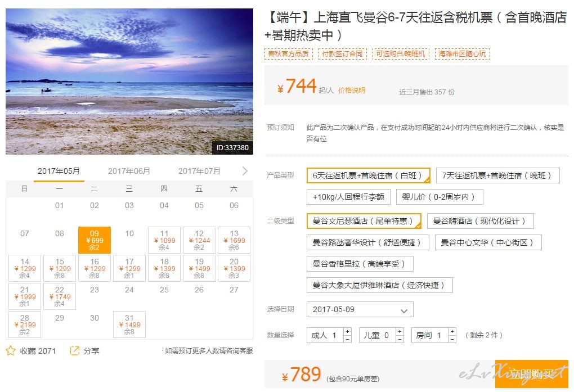This screenshot has height=392, width=574.
Task: Select 7天往返机票+首晚住宿（晚班）option
Action: pyautogui.click(x=498, y=175)
